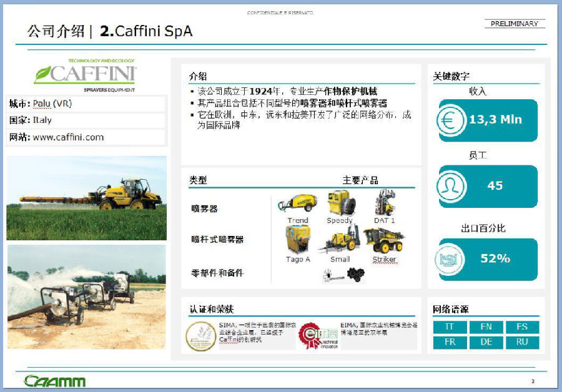Click the city value 'Palu (VR)'

pos(52,104)
